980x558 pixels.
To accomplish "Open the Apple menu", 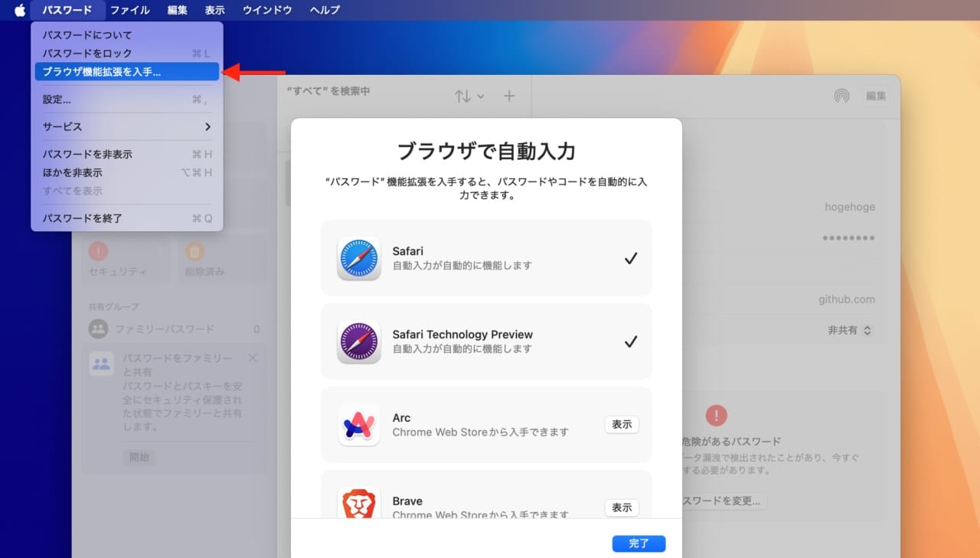I will coord(20,10).
